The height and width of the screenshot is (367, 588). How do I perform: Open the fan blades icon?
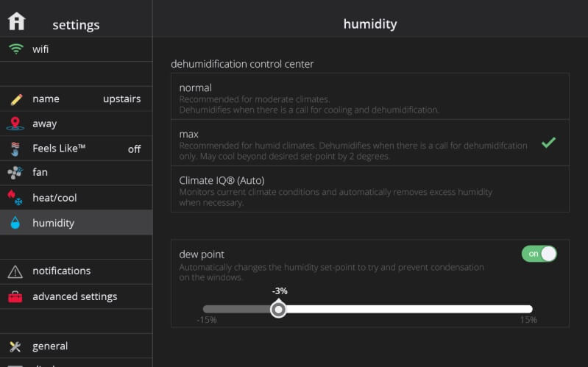15,172
